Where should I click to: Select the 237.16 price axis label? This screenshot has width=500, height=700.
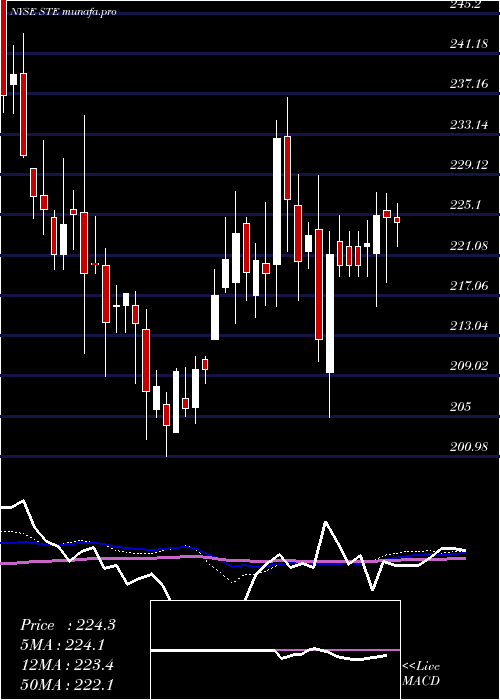(x=468, y=83)
